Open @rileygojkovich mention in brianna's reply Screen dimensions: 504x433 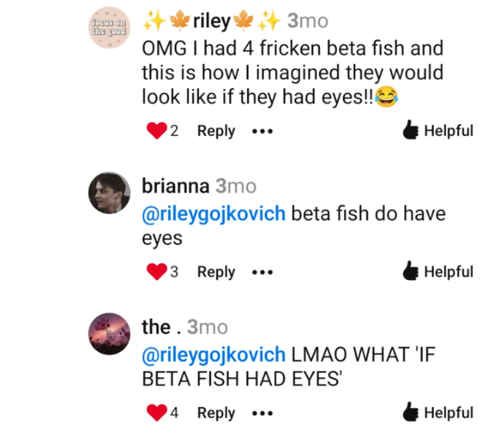click(x=214, y=214)
